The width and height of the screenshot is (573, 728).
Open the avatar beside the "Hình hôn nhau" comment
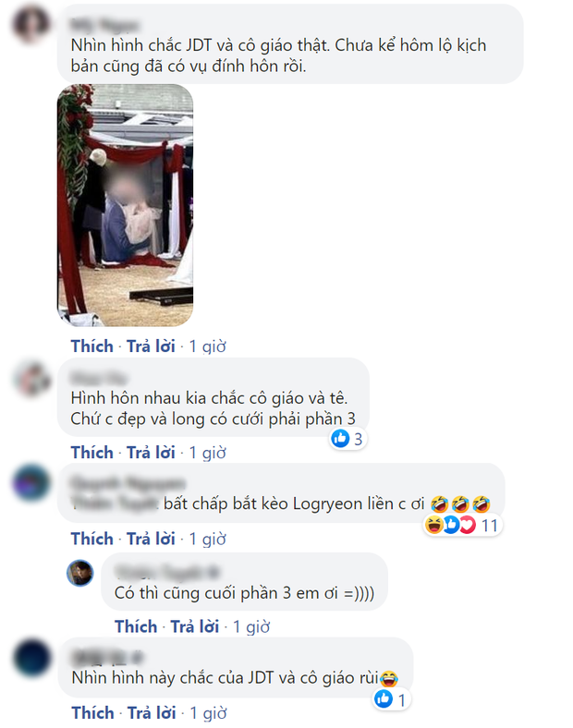tap(31, 380)
